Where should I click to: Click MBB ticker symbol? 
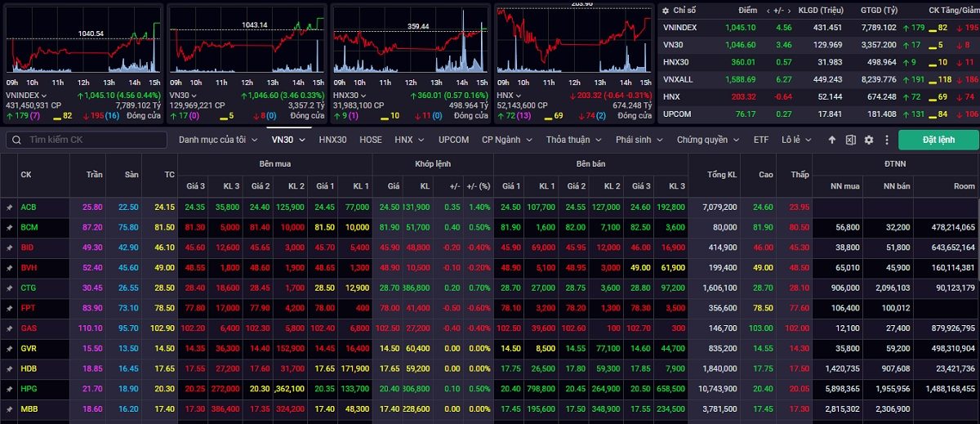tap(29, 408)
